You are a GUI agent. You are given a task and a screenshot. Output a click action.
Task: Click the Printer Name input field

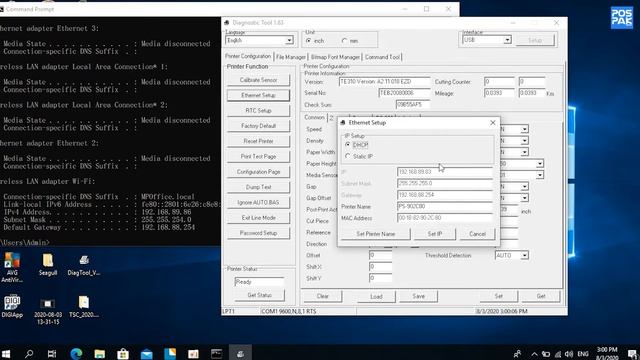coord(444,207)
